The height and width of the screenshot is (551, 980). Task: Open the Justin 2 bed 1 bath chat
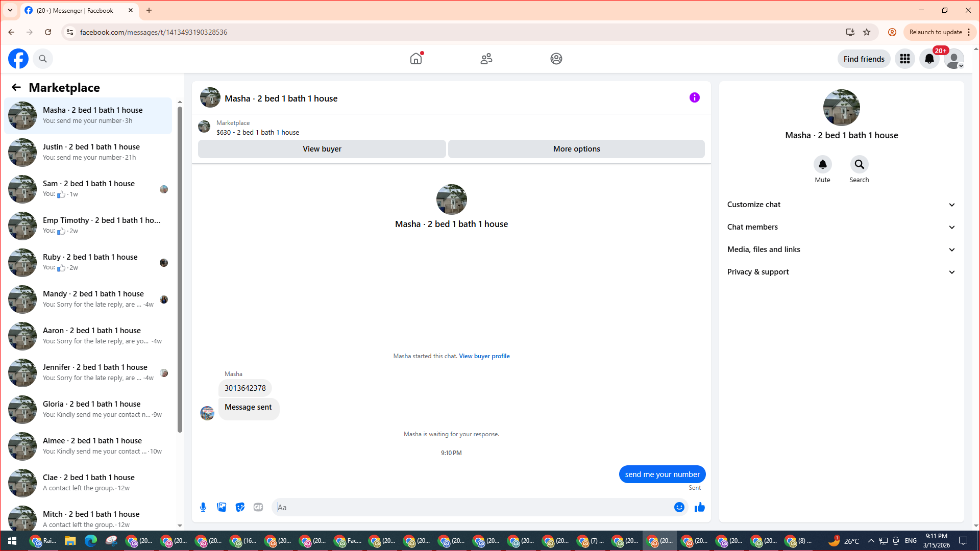[x=88, y=152]
